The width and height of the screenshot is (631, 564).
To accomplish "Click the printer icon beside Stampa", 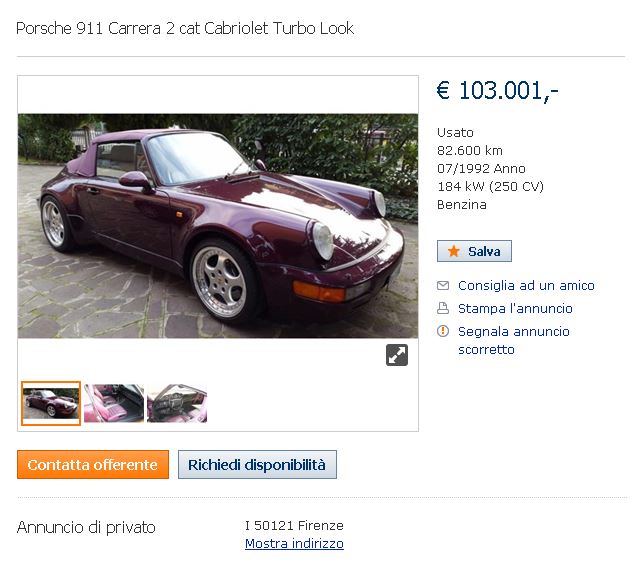I will point(443,309).
